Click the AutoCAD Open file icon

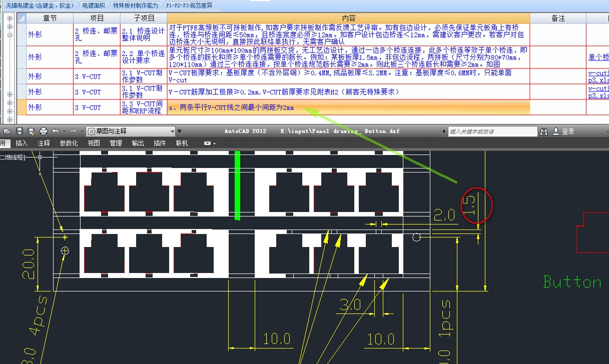(7, 131)
